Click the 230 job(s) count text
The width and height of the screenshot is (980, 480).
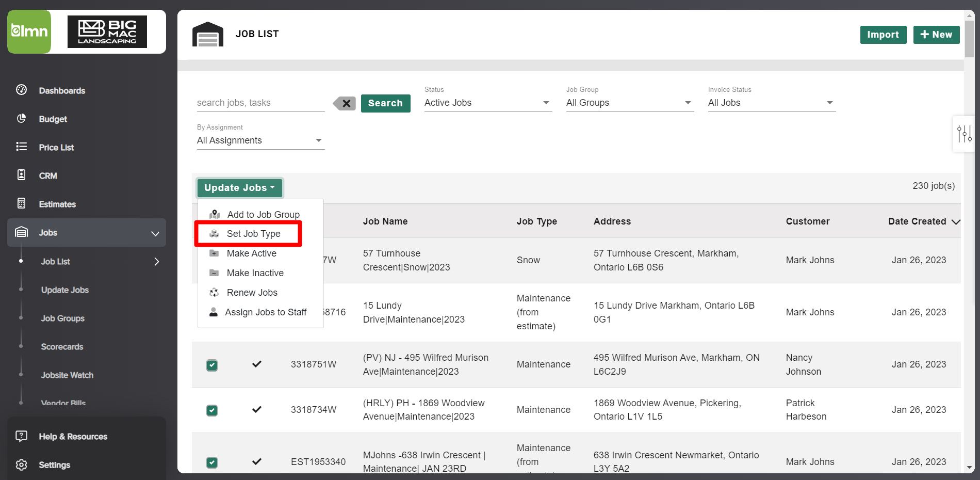pos(934,186)
